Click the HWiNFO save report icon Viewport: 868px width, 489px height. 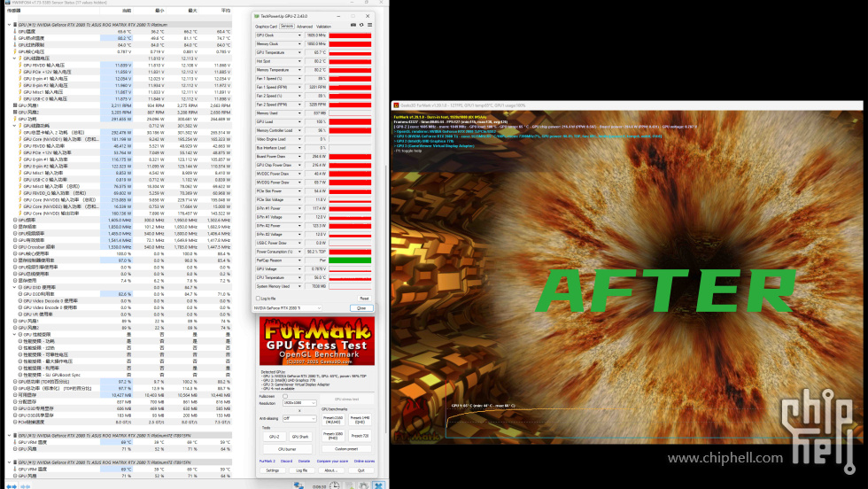[350, 485]
